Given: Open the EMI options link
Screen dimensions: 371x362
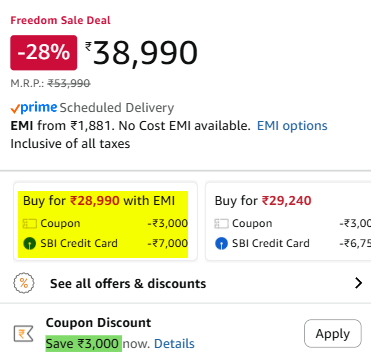Looking at the screenshot, I should pyautogui.click(x=292, y=126).
